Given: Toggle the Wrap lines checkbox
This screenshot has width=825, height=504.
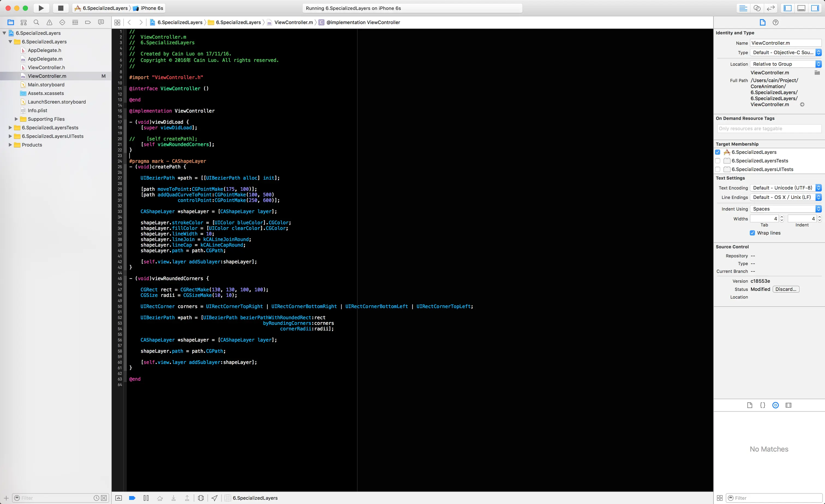Looking at the screenshot, I should click(x=752, y=233).
